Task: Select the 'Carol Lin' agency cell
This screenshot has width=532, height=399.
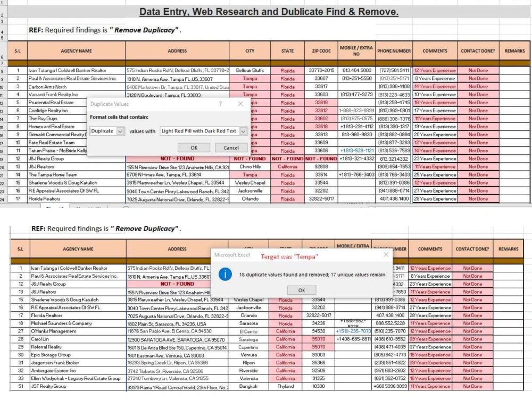Action: tap(78, 339)
